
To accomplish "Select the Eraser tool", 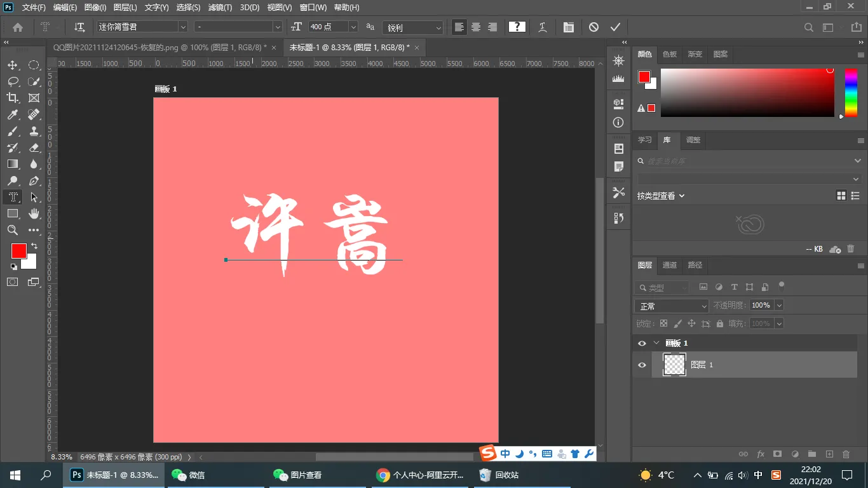I will 34,147.
